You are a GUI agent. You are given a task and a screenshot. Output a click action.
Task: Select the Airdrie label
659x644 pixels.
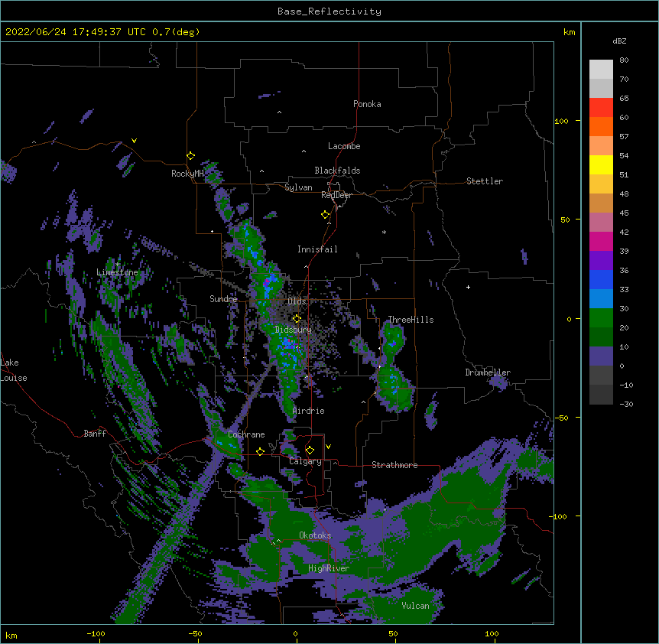pos(309,411)
